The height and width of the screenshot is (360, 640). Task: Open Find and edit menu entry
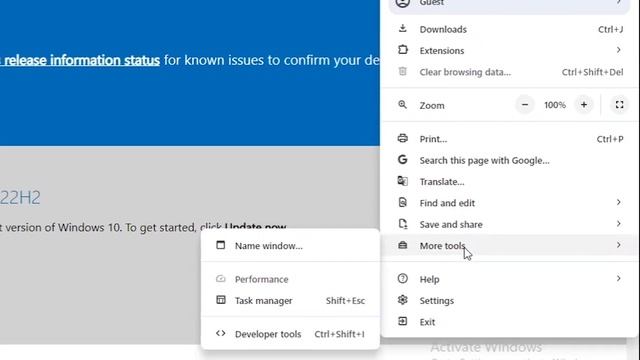click(509, 202)
